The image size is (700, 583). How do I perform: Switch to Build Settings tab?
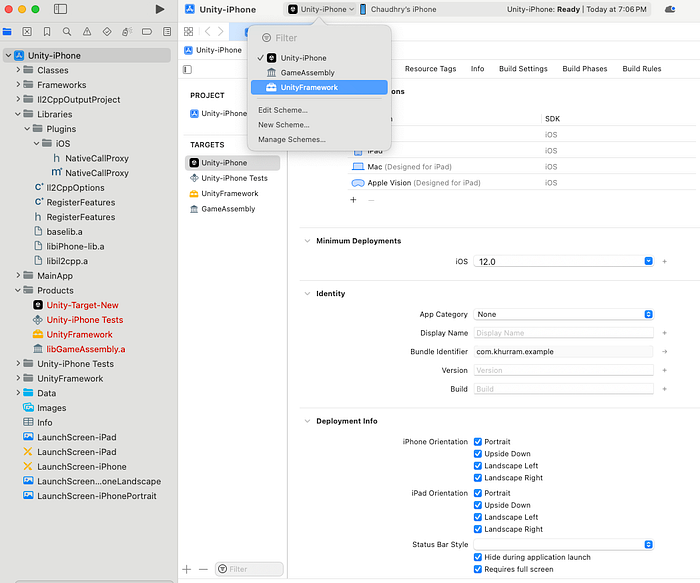[x=523, y=69]
